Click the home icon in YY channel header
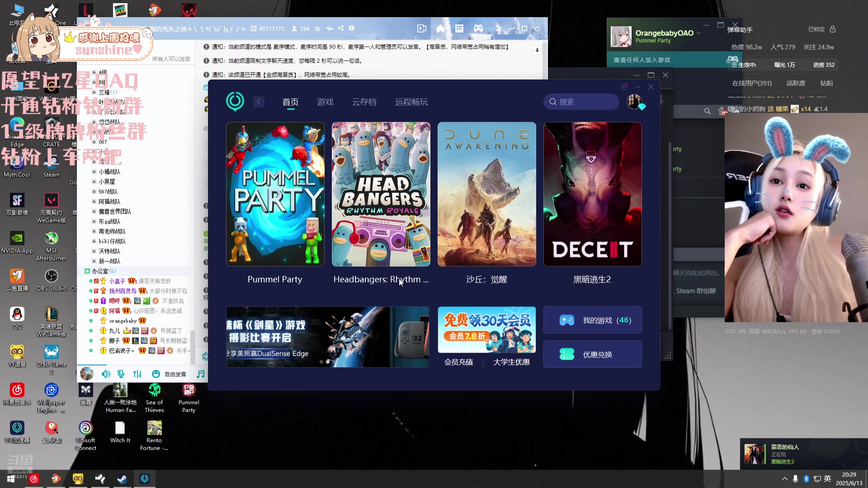Viewport: 868px width, 488px height. tap(440, 28)
